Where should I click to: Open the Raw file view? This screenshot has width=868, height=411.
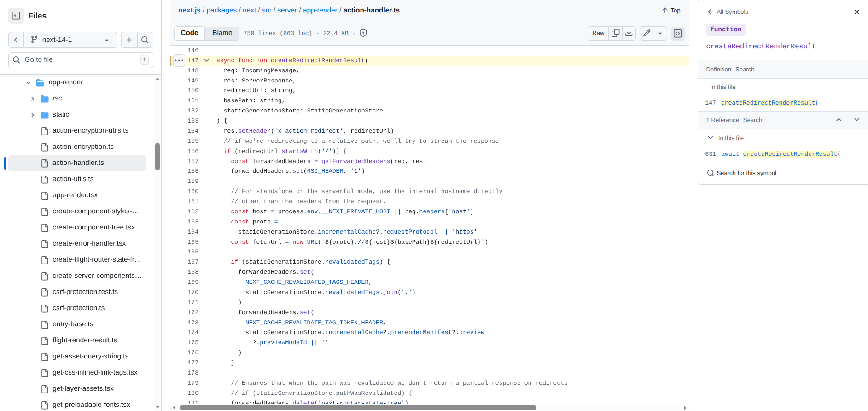click(598, 33)
